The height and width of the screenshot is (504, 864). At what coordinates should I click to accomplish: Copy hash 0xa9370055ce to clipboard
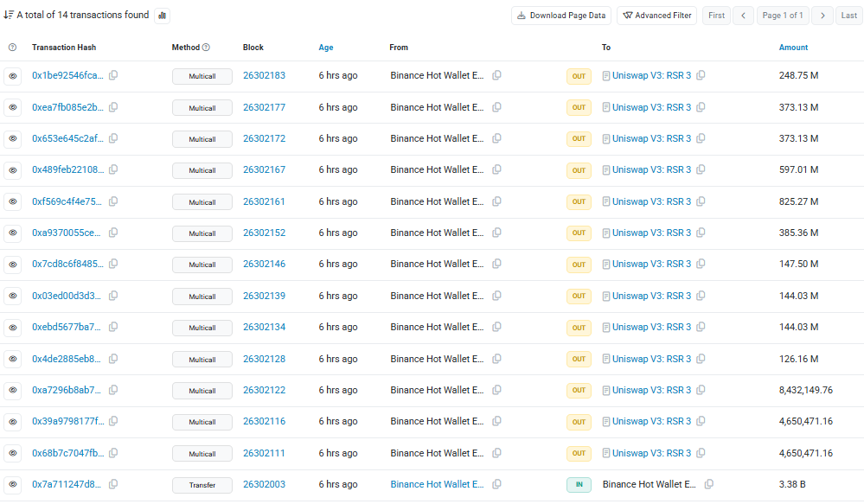[113, 233]
